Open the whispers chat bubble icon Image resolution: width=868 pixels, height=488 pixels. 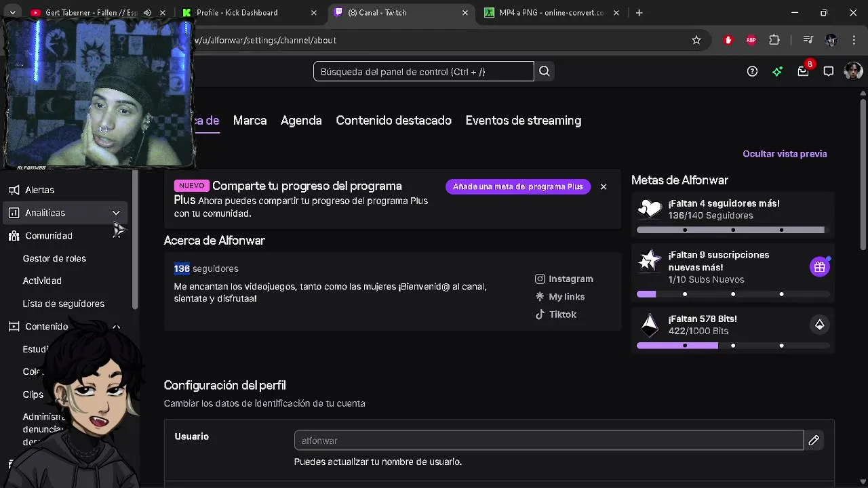coord(828,71)
